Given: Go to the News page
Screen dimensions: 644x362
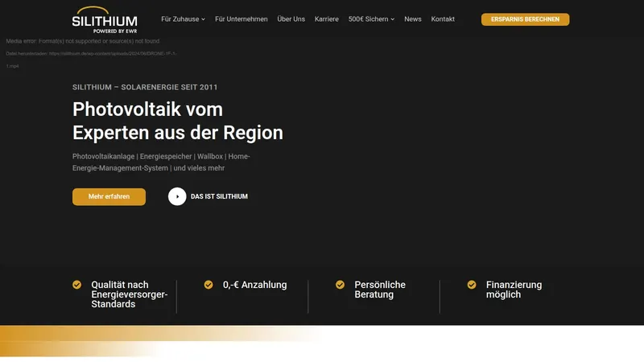Looking at the screenshot, I should click(413, 19).
